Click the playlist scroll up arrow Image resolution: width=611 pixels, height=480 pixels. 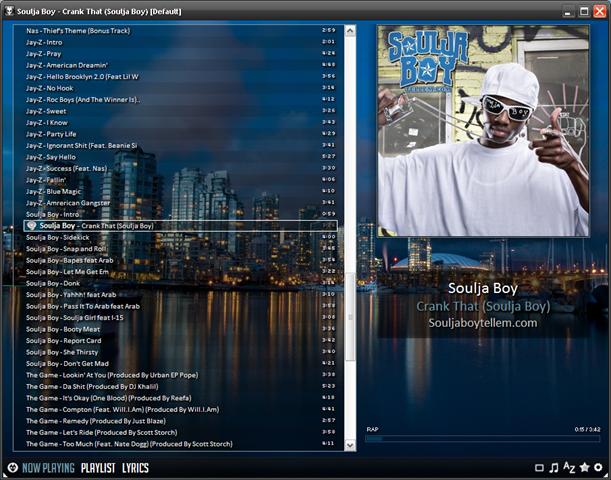(x=350, y=31)
